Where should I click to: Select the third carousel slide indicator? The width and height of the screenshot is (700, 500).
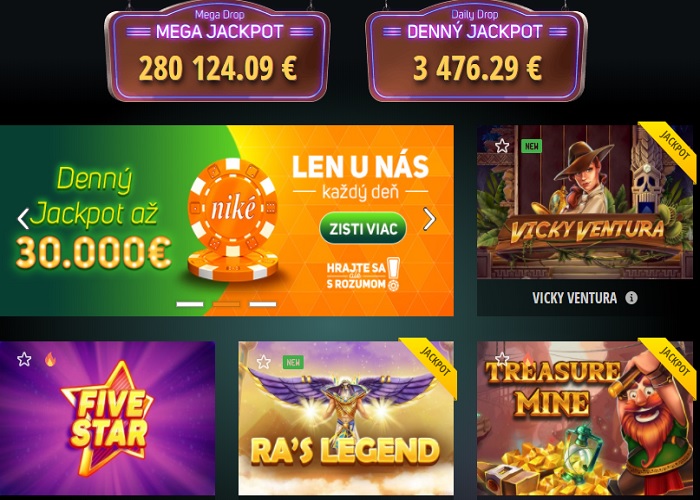point(262,304)
